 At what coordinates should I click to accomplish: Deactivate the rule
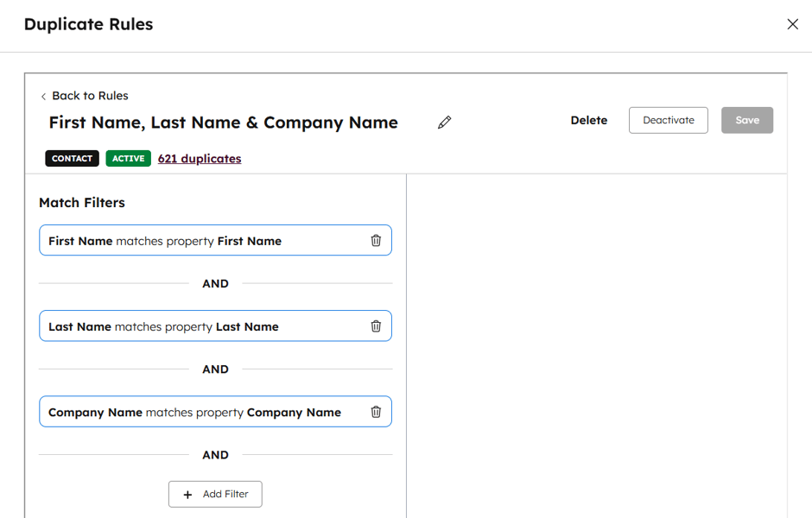pos(668,120)
